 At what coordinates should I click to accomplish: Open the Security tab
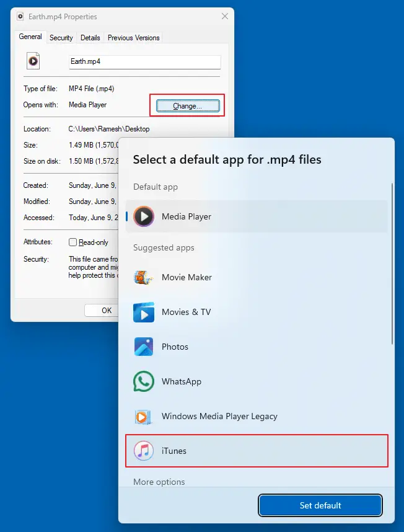pos(61,38)
